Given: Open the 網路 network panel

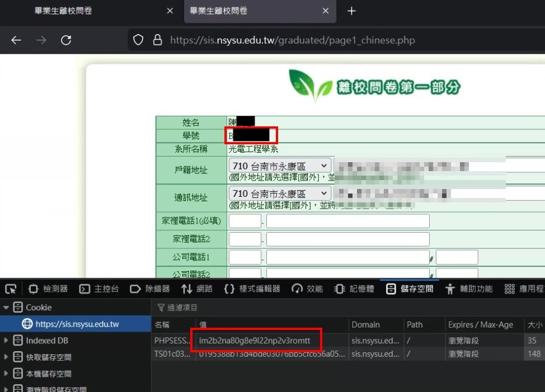Looking at the screenshot, I should coord(197,289).
